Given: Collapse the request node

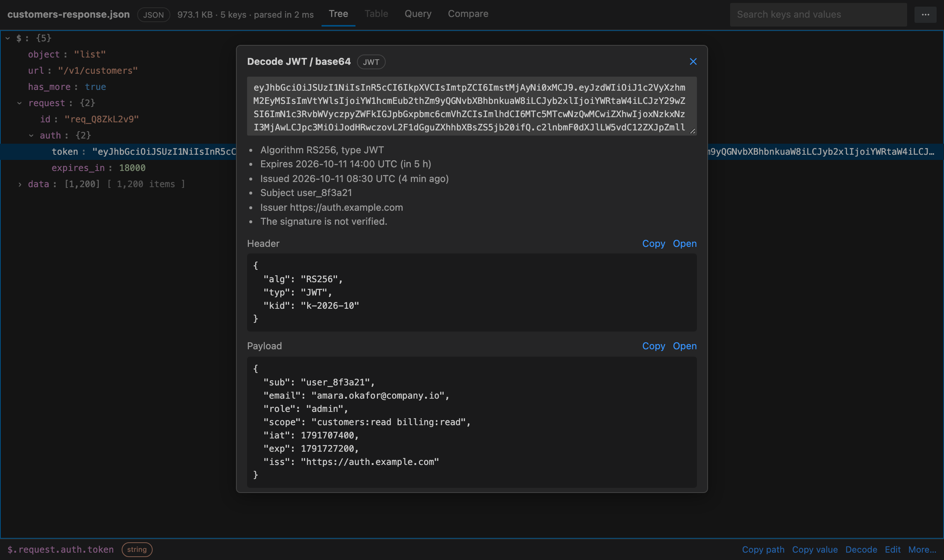Looking at the screenshot, I should click(20, 103).
